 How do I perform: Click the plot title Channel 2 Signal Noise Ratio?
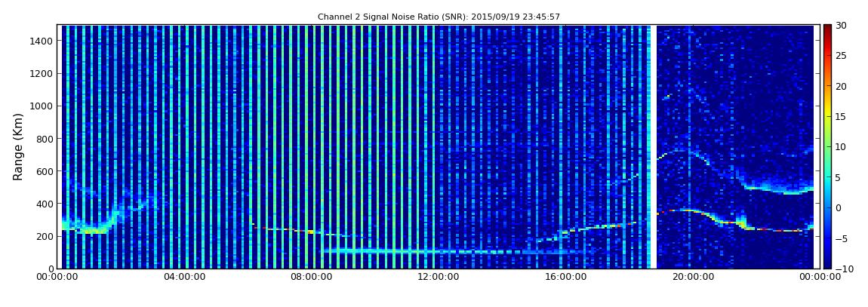click(439, 17)
